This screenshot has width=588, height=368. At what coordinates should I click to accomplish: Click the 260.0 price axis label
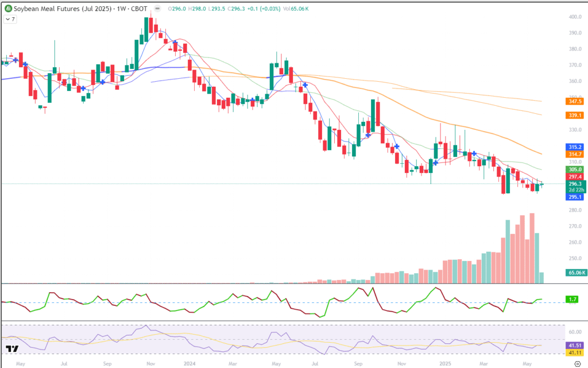(575, 243)
